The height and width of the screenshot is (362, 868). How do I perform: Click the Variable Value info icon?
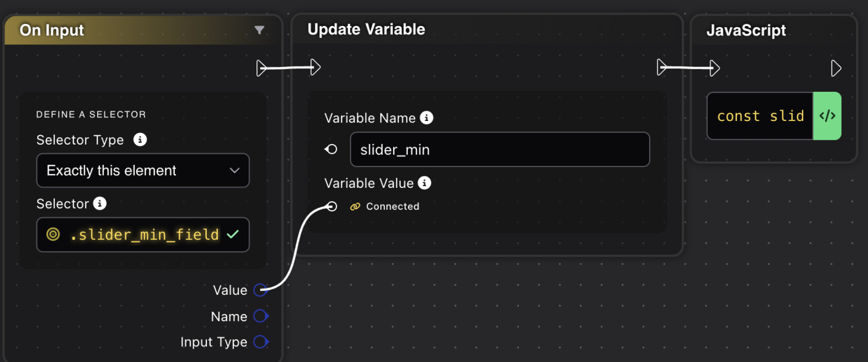[x=425, y=183]
